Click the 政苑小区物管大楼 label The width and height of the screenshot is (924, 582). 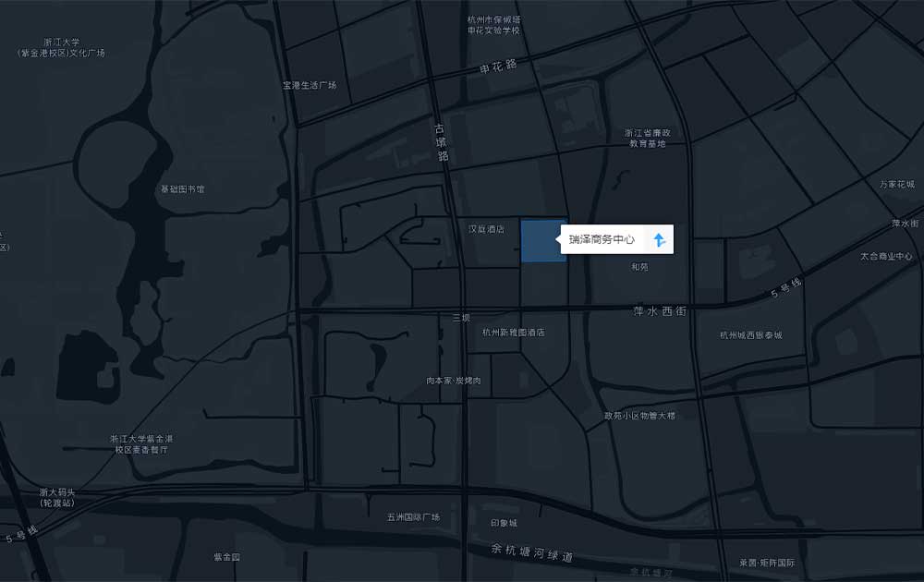639,416
